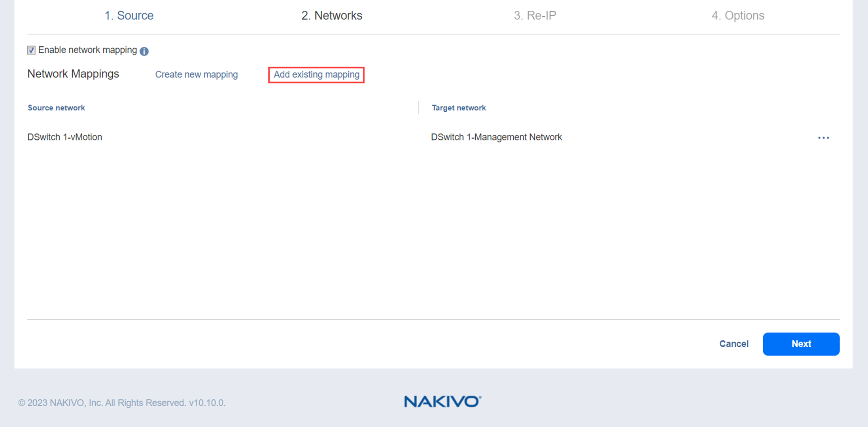Click the divider between Source and Target columns
868x427 pixels.
[418, 108]
